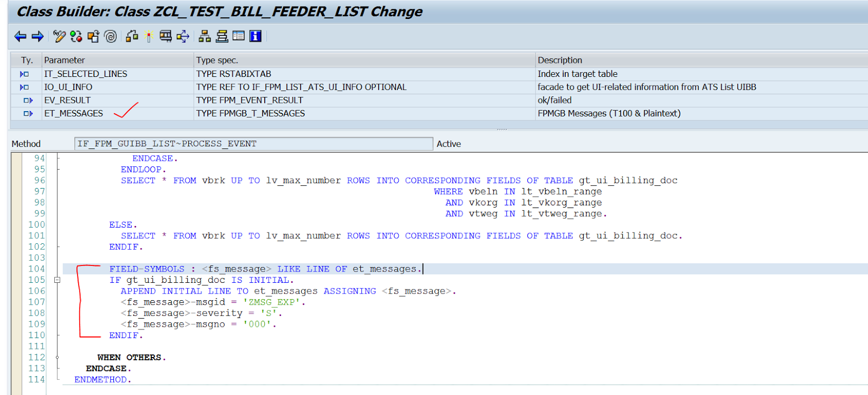Image resolution: width=868 pixels, height=395 pixels.
Task: Click the Display Object List arrows icon
Action: coord(183,36)
